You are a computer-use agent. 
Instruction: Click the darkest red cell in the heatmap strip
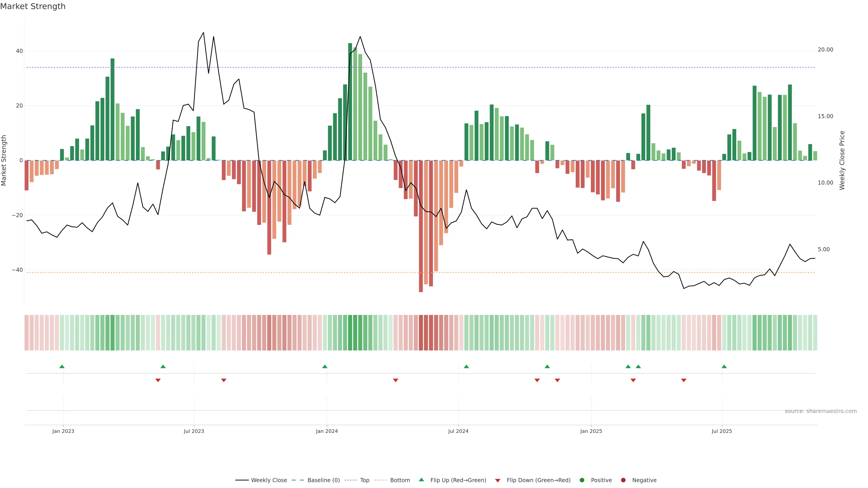click(x=421, y=332)
